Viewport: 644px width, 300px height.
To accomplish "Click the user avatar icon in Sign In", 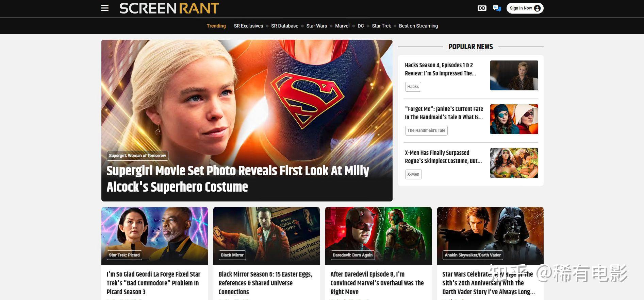I will pos(537,8).
